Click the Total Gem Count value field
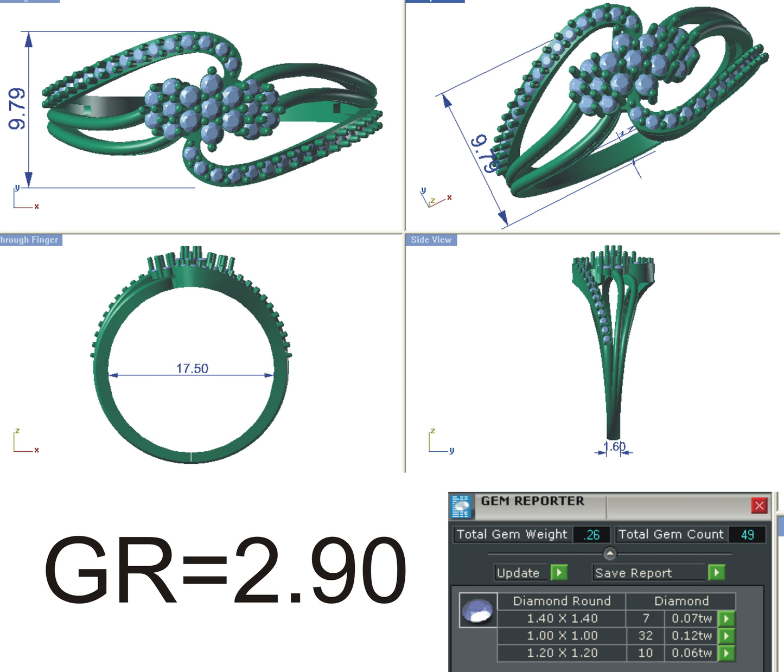This screenshot has width=784, height=672. [747, 534]
